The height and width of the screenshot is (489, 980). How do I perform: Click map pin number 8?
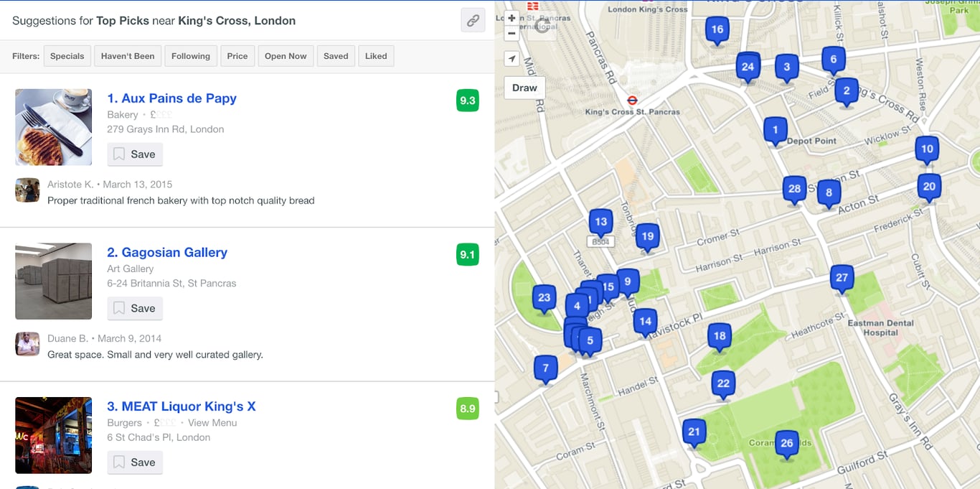829,193
